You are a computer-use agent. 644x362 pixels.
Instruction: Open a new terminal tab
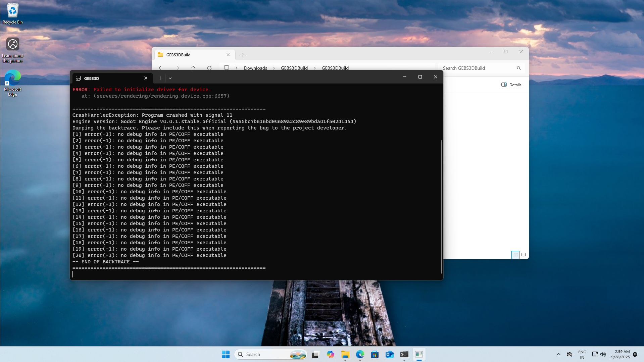click(160, 78)
